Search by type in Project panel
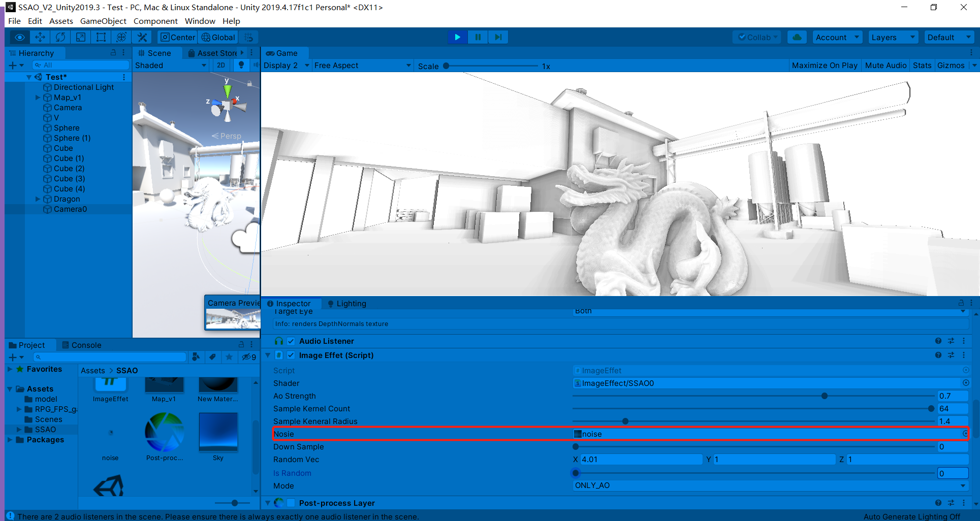Viewport: 980px width, 521px height. [196, 357]
